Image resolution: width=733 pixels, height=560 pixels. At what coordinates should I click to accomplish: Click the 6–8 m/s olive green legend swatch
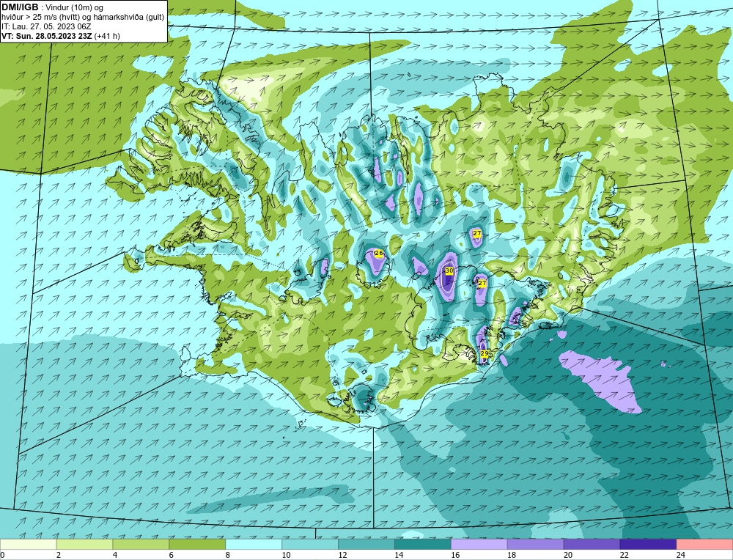[197, 544]
